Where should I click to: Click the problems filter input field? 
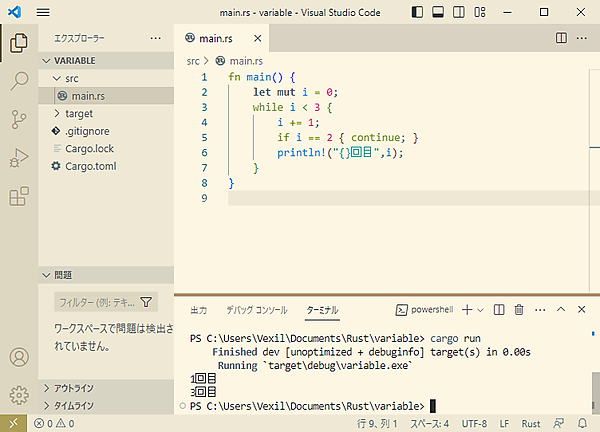[95, 301]
